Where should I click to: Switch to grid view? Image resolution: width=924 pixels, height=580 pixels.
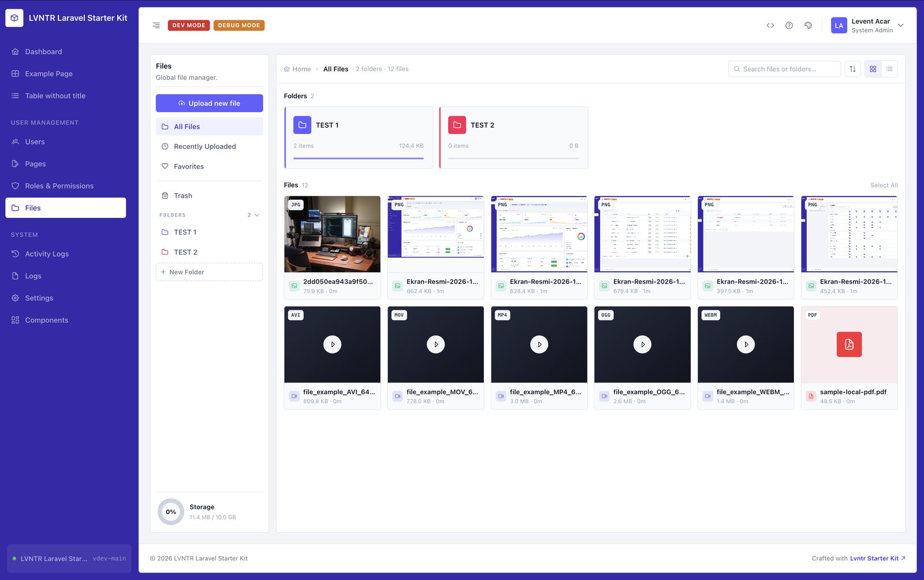pos(873,69)
